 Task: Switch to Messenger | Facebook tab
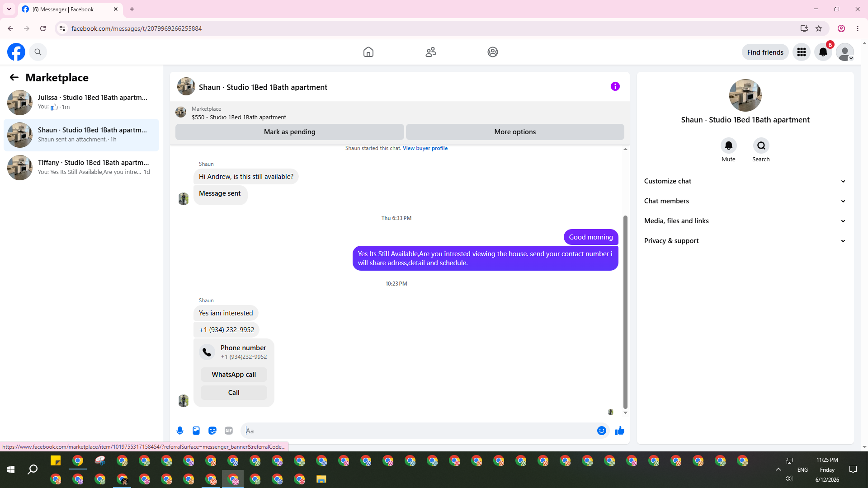(x=71, y=9)
